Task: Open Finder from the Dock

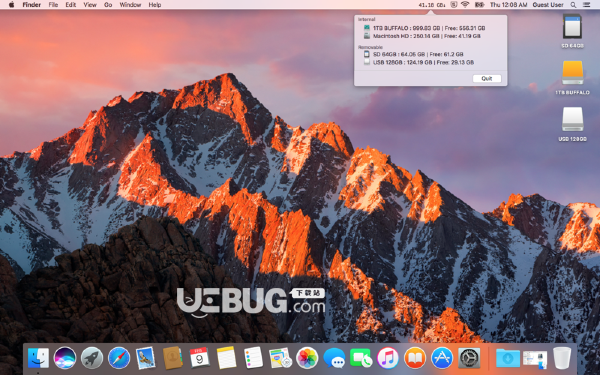Action: pos(38,358)
